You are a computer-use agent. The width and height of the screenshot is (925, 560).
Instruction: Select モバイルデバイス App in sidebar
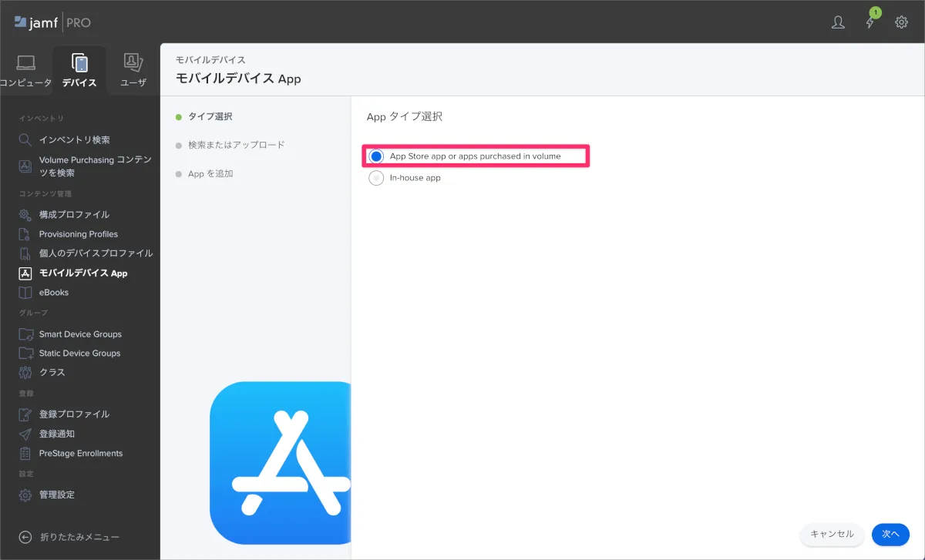[x=83, y=273]
